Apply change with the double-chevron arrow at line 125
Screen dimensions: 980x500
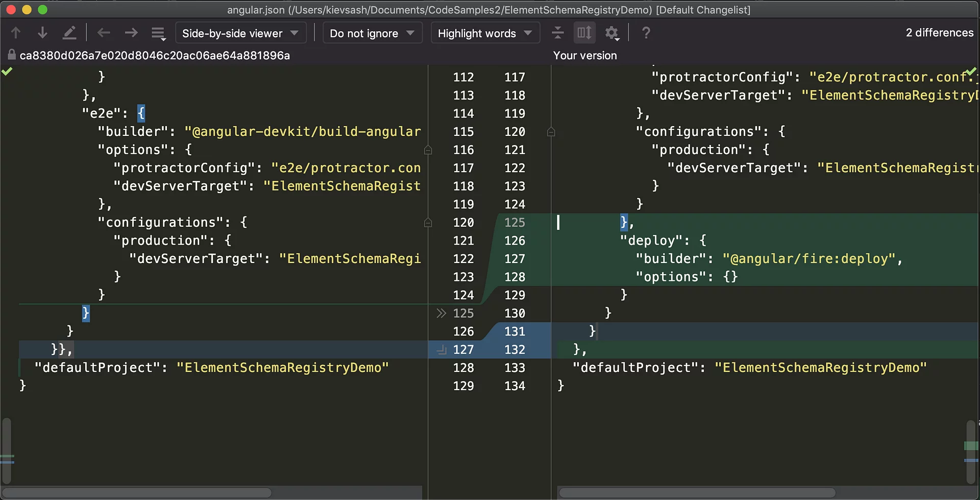coord(441,313)
